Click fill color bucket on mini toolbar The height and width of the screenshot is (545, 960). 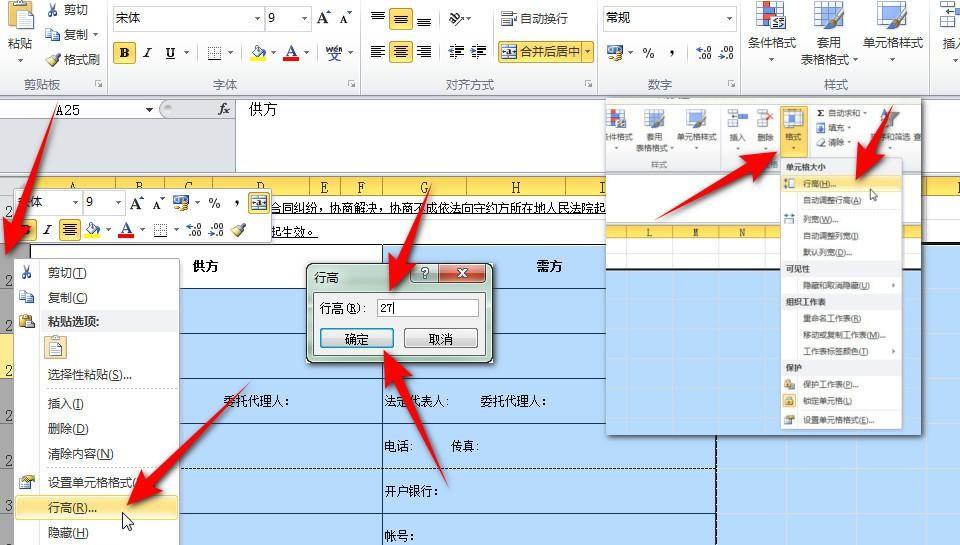click(92, 230)
